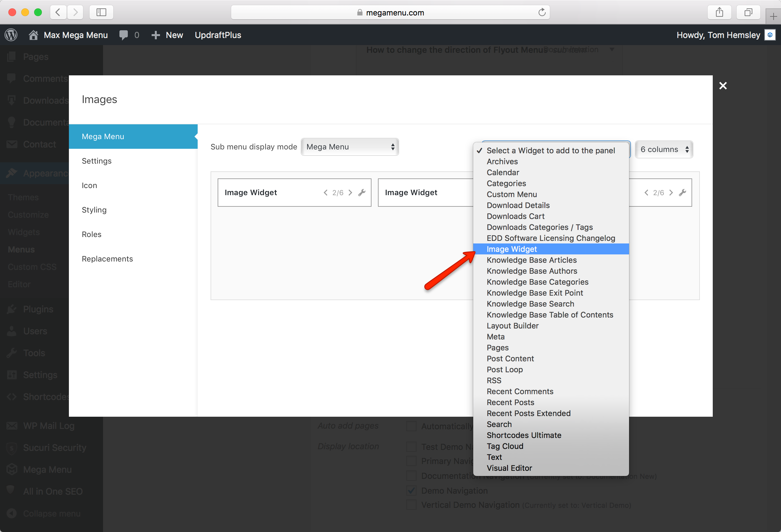Open the Sub menu display mode dropdown
This screenshot has width=781, height=532.
click(x=350, y=147)
